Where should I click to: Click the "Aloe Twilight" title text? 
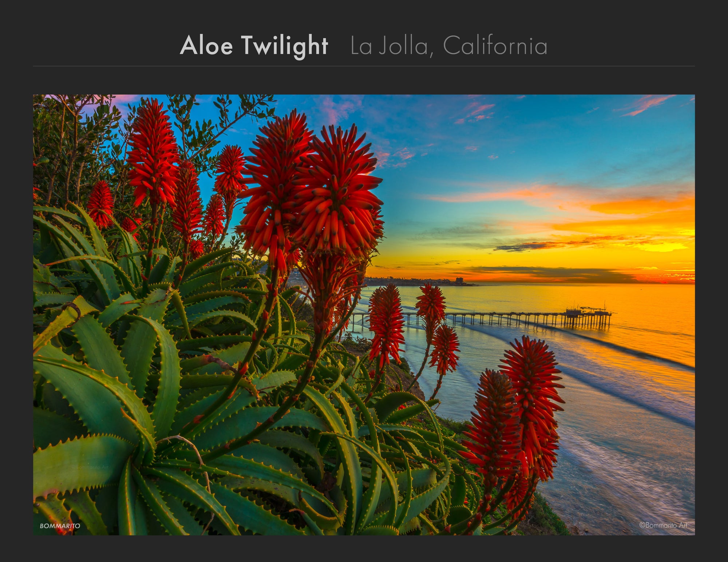tap(254, 46)
